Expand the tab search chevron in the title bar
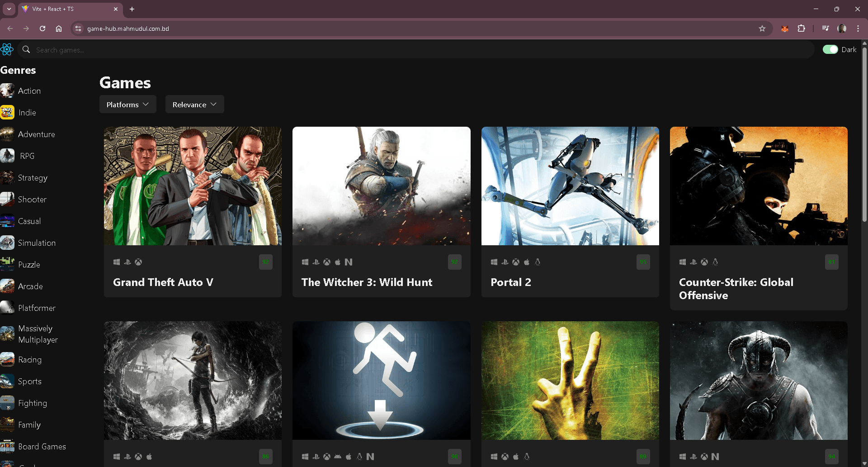868x467 pixels. point(9,9)
